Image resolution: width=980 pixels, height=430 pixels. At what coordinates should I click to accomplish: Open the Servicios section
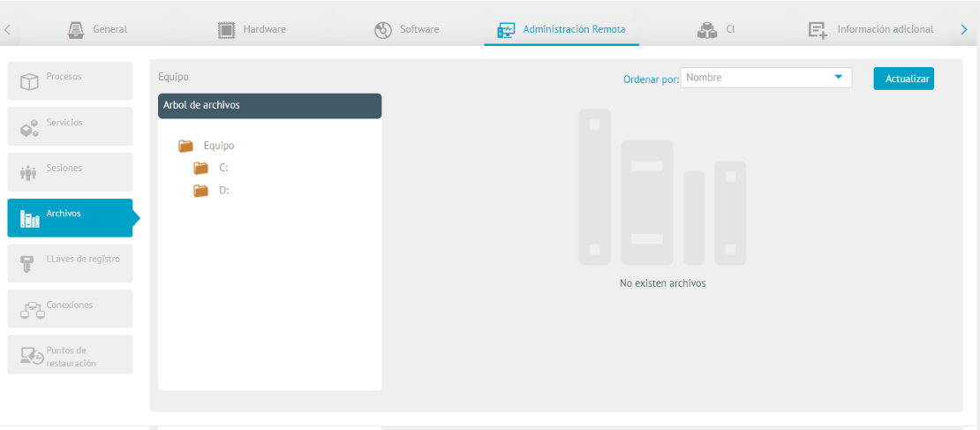70,126
